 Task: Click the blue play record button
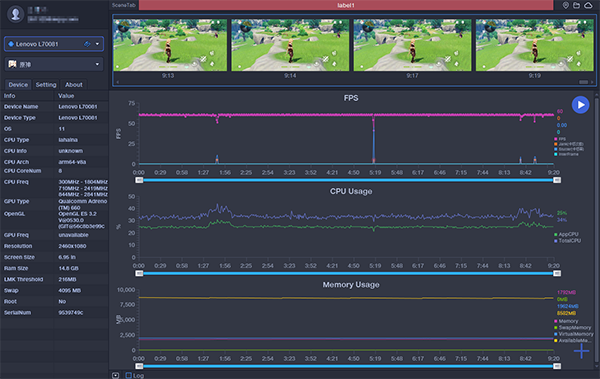tap(580, 105)
